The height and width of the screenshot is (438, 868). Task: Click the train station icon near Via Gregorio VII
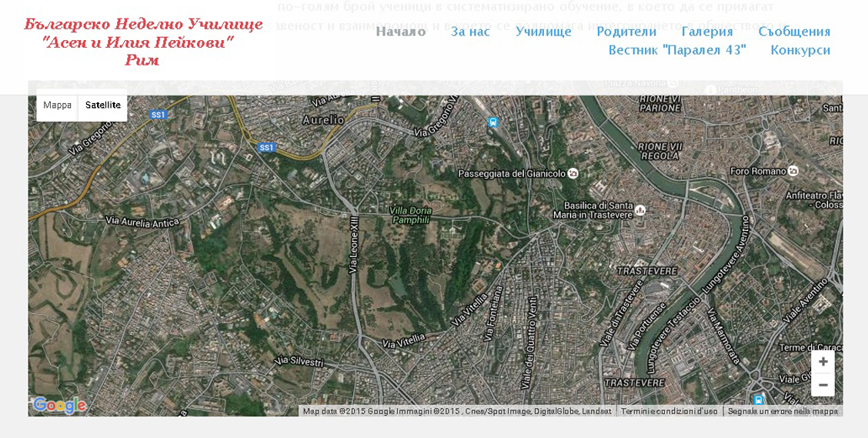tap(492, 122)
